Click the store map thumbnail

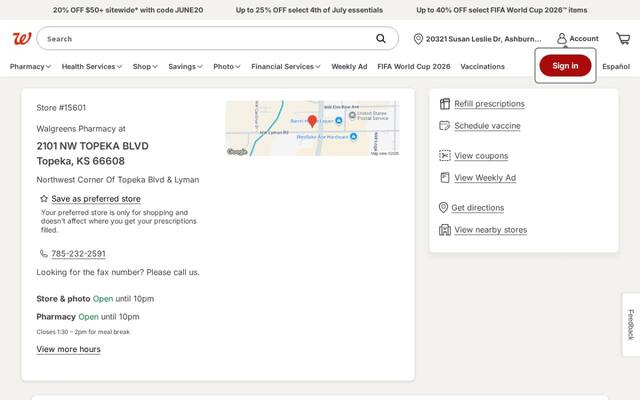click(x=312, y=128)
